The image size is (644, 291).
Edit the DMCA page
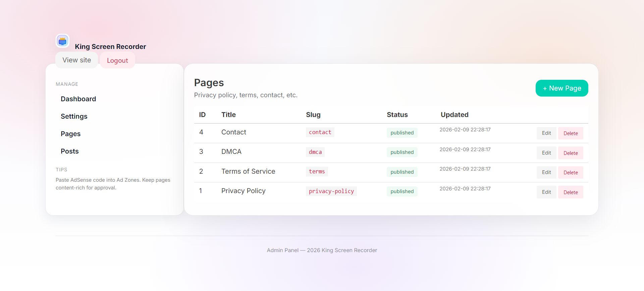(546, 153)
